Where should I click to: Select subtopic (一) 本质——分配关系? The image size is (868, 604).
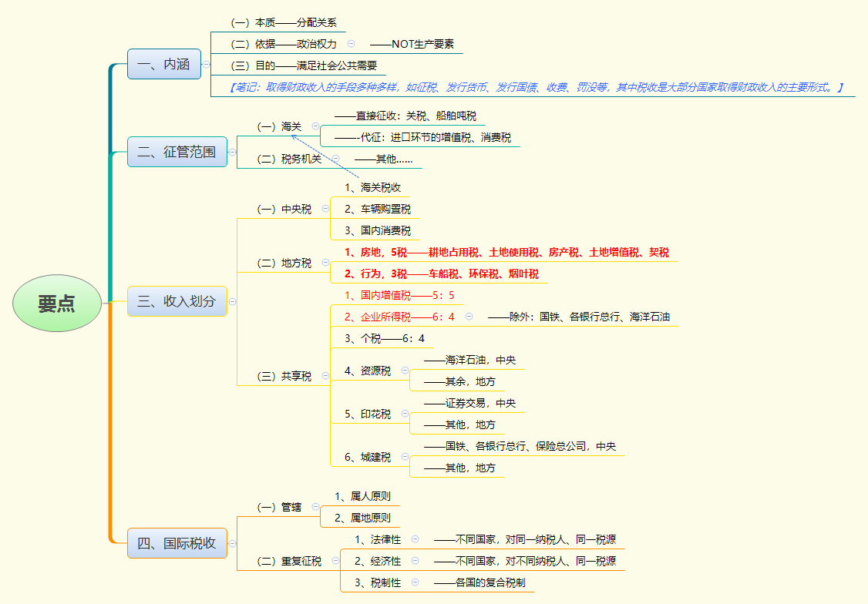284,22
